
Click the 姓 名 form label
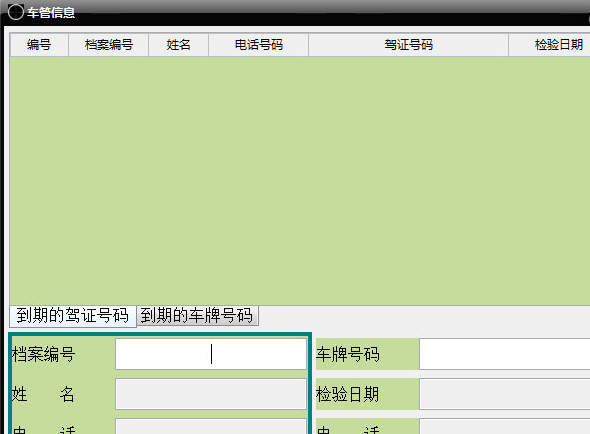click(x=43, y=394)
